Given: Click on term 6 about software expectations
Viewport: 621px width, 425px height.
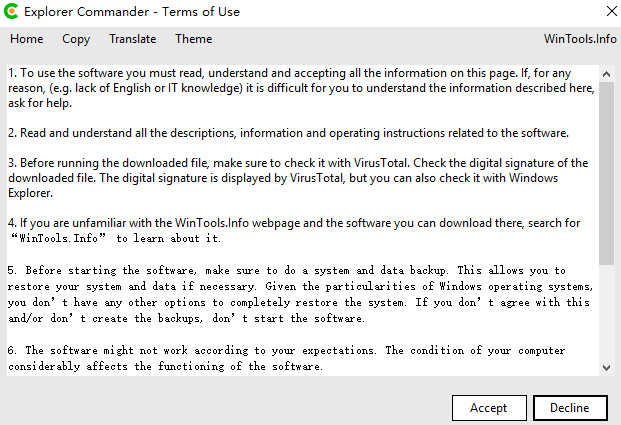Looking at the screenshot, I should [x=286, y=358].
